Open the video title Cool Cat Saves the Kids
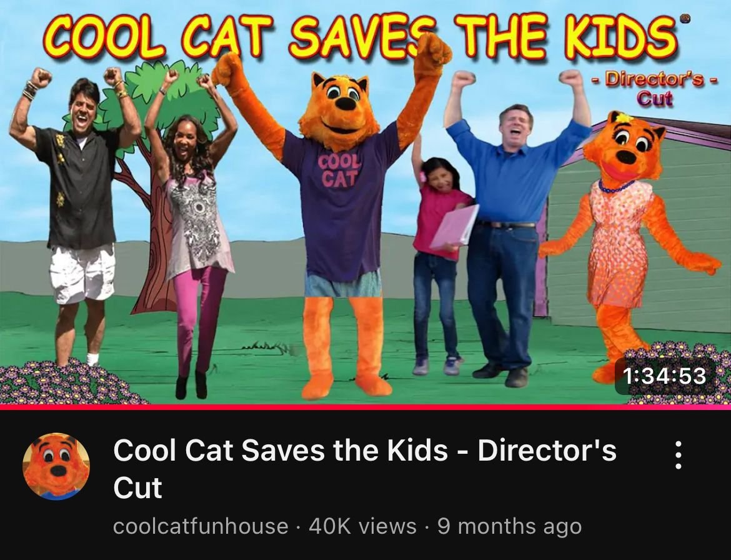The width and height of the screenshot is (731, 560). [365, 469]
